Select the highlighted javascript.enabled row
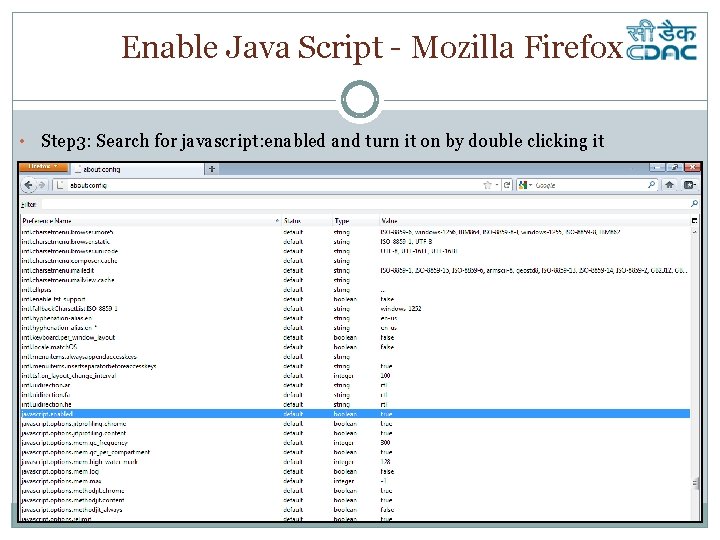 355,414
